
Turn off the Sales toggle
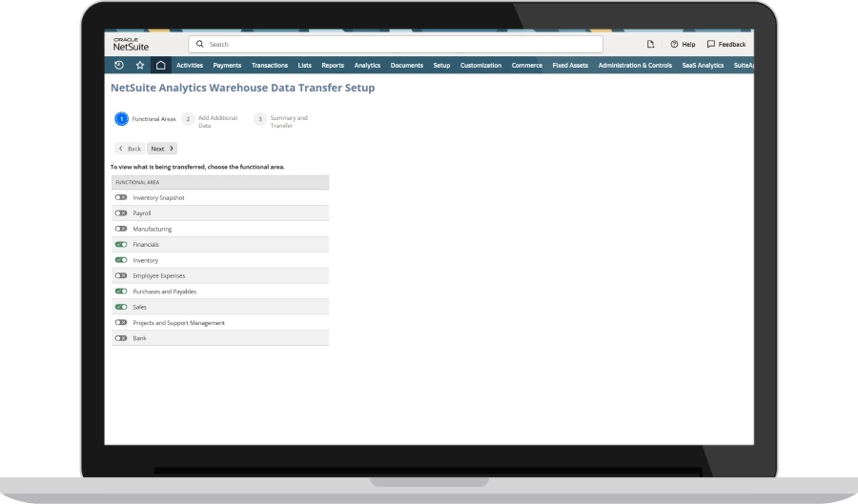coord(121,308)
